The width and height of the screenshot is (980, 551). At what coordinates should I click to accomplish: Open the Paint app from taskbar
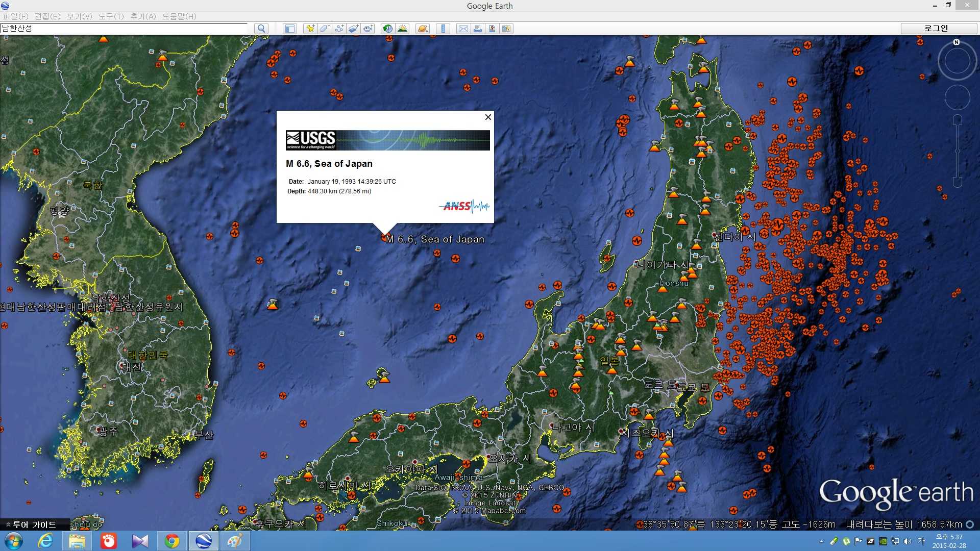[x=235, y=541]
